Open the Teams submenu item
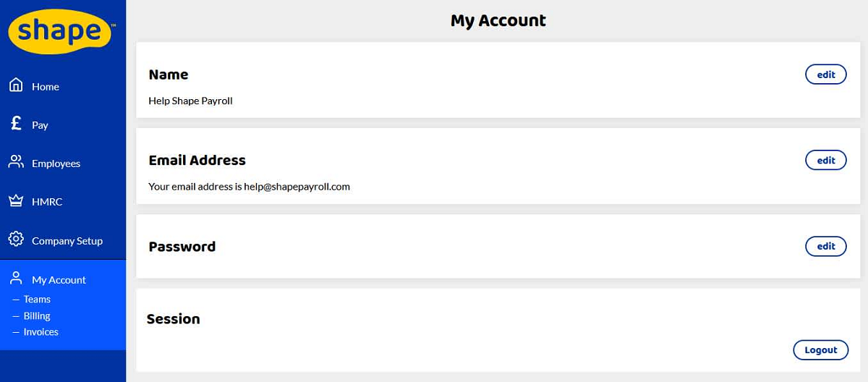 [37, 300]
